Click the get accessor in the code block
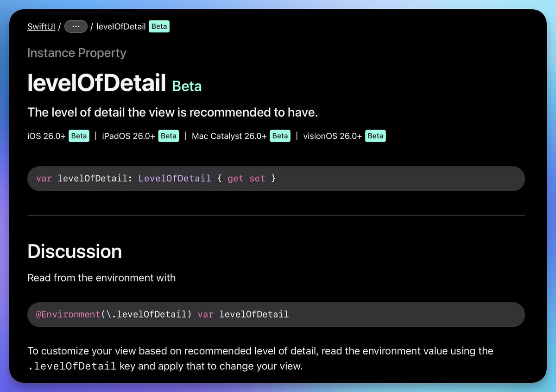This screenshot has height=392, width=556. tap(235, 178)
